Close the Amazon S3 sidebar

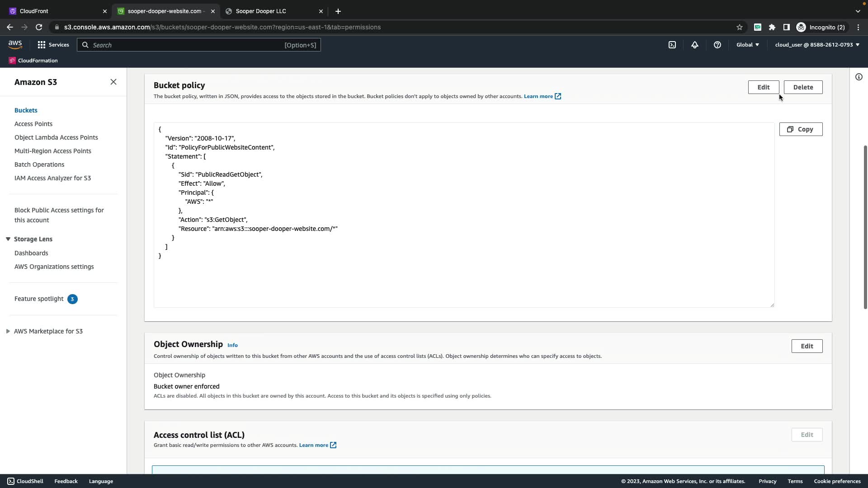click(113, 82)
